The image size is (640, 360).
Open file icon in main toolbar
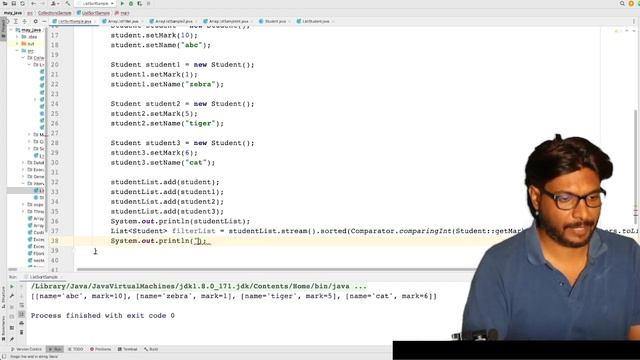5,3
